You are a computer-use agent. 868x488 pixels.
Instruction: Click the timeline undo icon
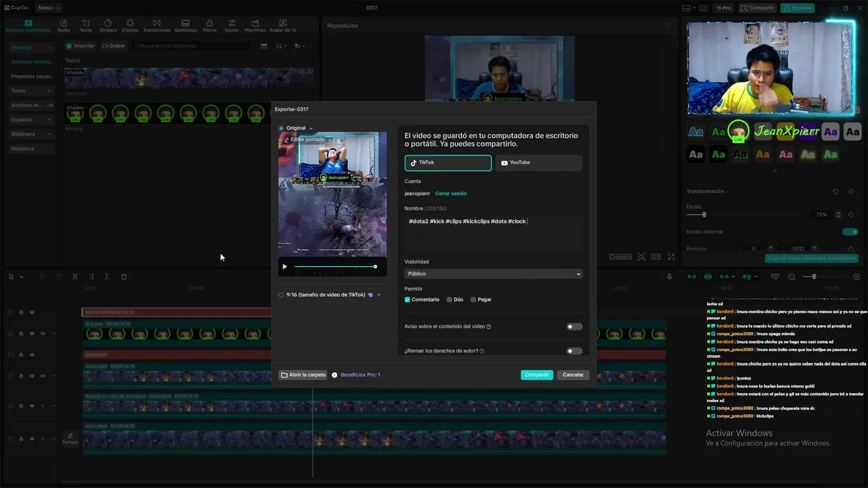point(42,277)
